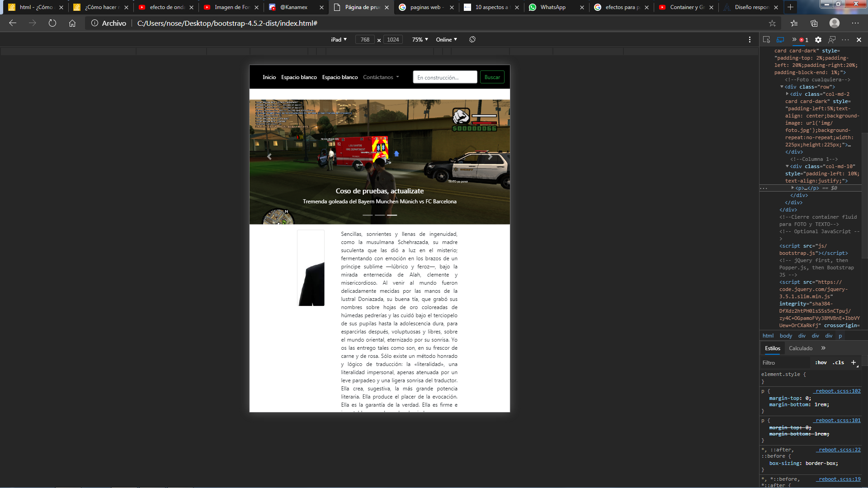This screenshot has height=488, width=868.
Task: Open DevTools customize ellipsis menu
Action: [x=845, y=40]
